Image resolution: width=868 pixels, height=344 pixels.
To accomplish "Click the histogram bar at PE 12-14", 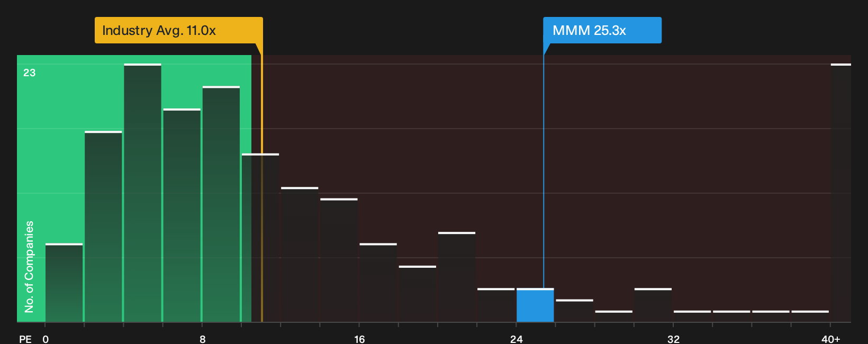I will pyautogui.click(x=300, y=255).
